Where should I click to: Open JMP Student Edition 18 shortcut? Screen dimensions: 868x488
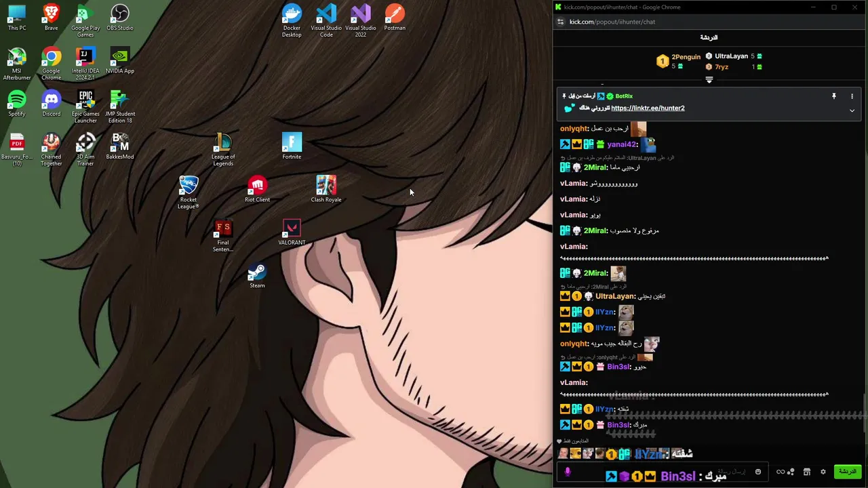120,106
